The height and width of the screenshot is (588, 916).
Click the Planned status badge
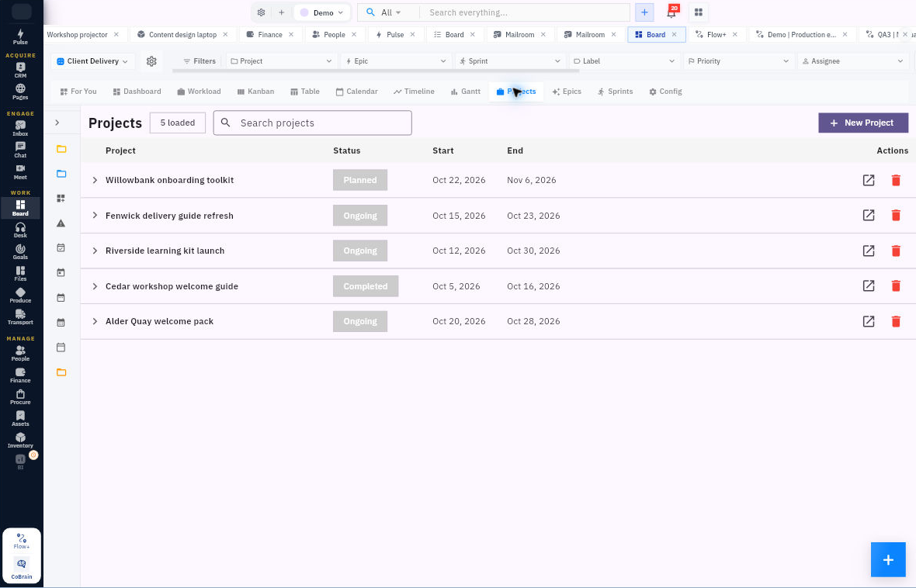point(360,180)
